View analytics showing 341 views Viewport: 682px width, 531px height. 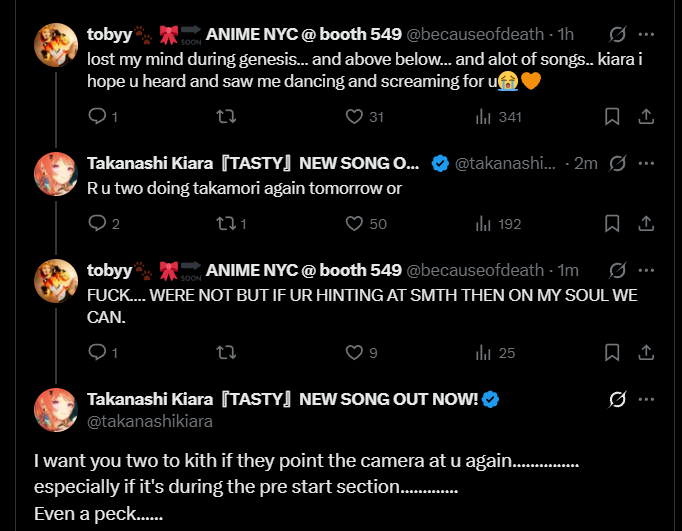483,117
